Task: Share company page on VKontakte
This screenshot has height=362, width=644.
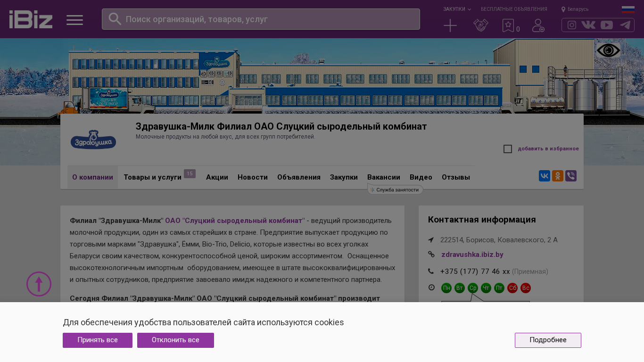Action: click(x=545, y=176)
